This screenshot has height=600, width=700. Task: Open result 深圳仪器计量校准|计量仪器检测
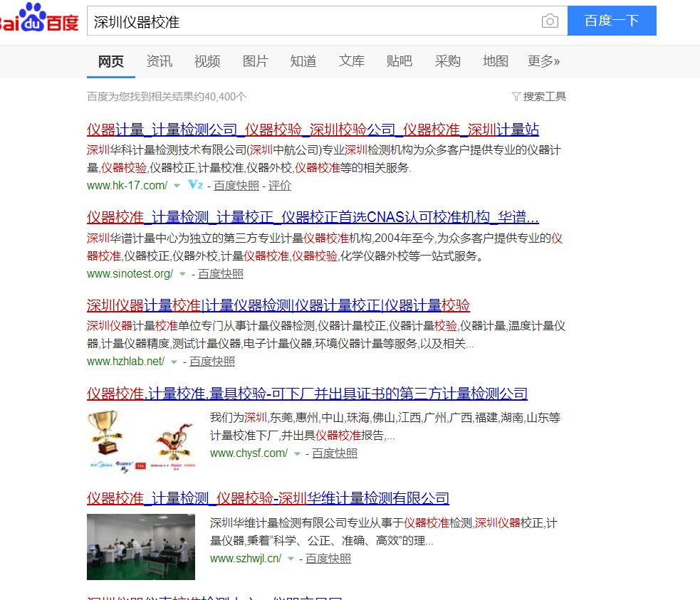(278, 305)
